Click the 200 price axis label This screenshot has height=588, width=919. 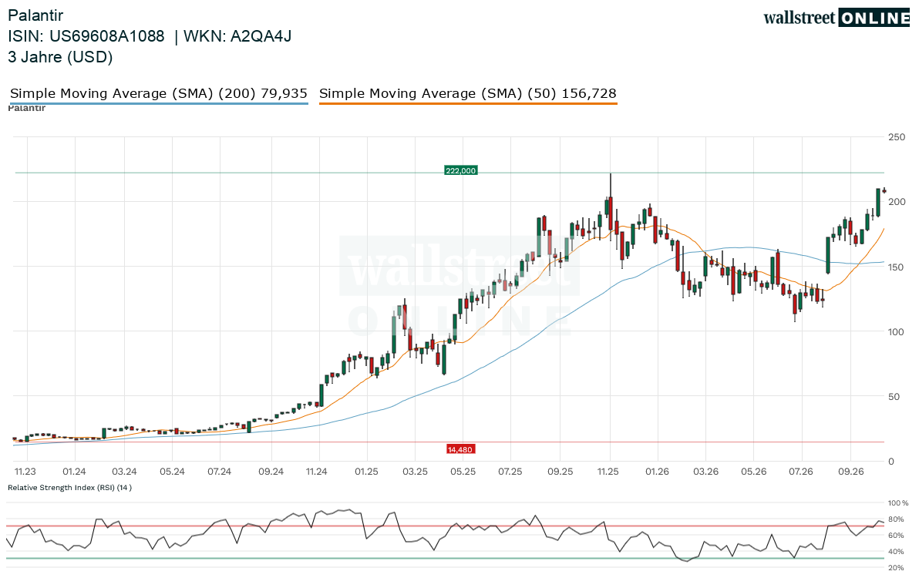(x=897, y=202)
